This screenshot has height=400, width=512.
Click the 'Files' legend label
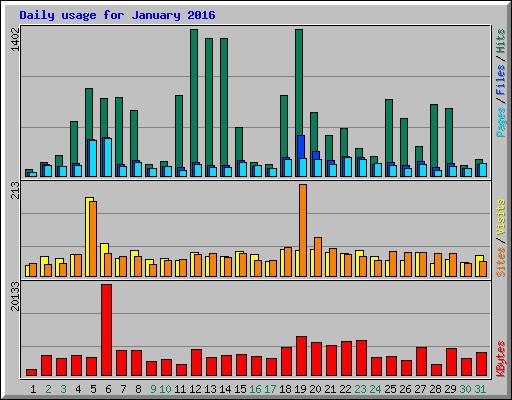501,80
